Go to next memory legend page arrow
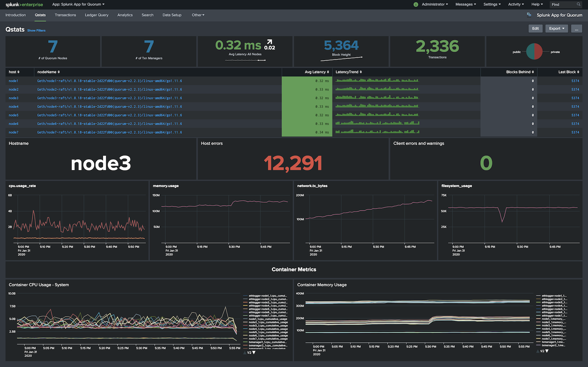Screen dimensions: 588x367 coord(547,351)
